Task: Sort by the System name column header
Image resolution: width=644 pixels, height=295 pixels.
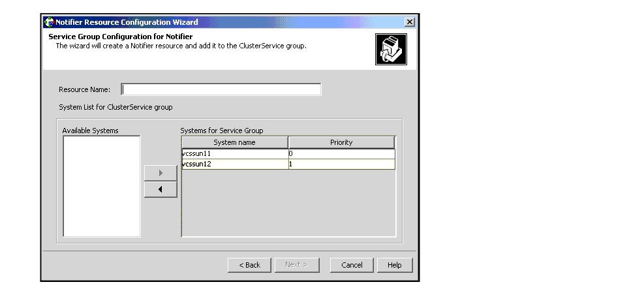Action: [x=234, y=142]
